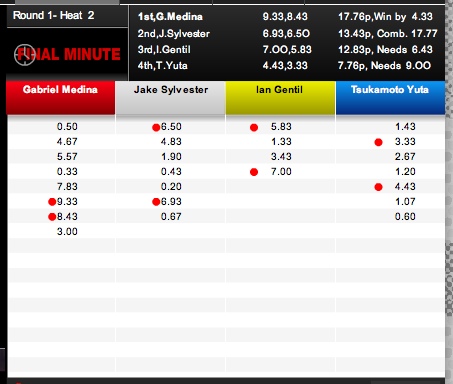
Task: Click the red dot beside Medina's 9.33 score
Action: click(52, 202)
